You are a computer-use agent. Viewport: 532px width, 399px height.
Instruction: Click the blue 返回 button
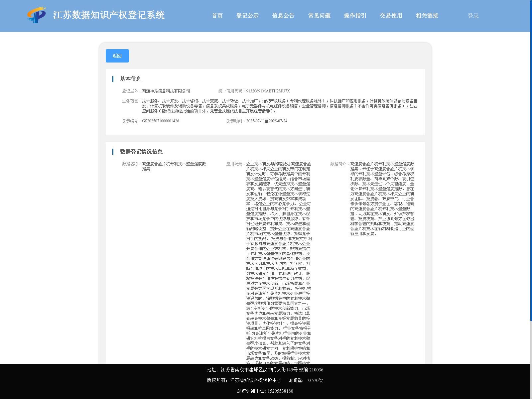117,56
